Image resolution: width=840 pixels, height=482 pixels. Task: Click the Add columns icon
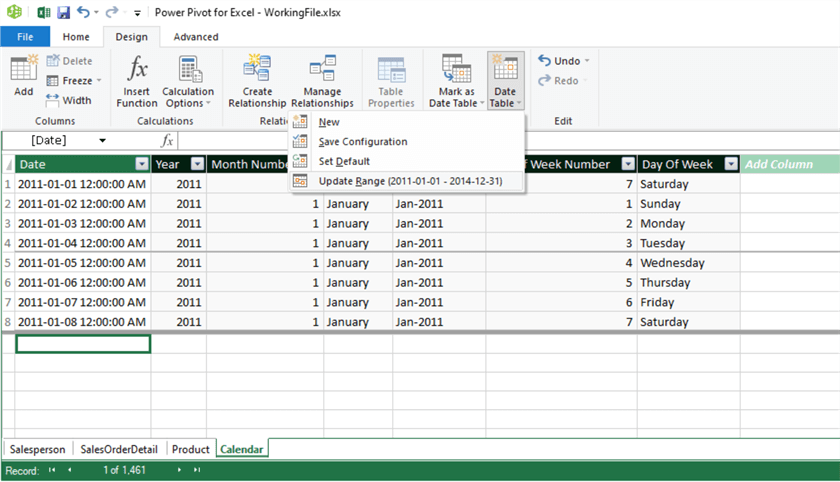[x=23, y=76]
